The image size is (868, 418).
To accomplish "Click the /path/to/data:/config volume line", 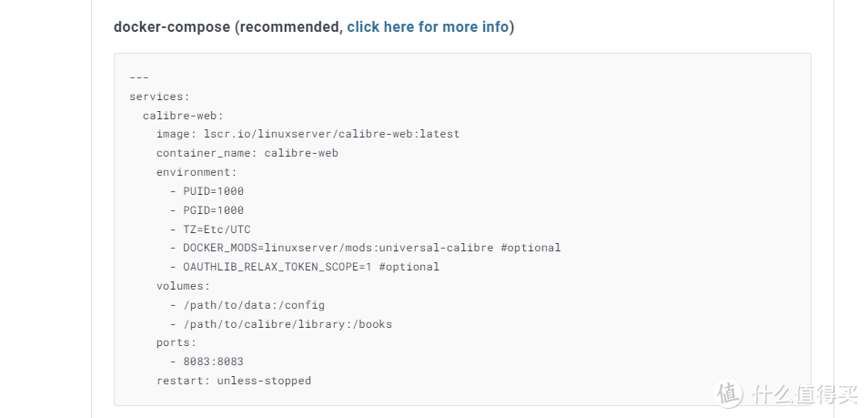I will coord(247,305).
